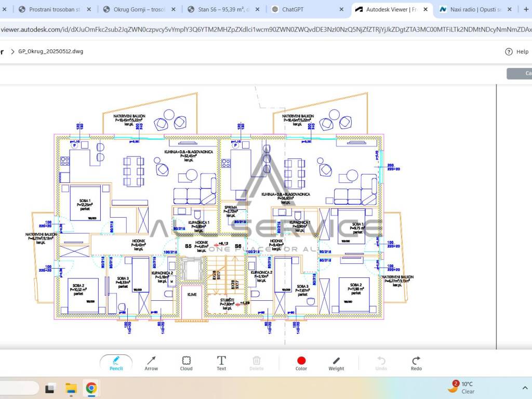Click the Redo button

click(x=416, y=363)
